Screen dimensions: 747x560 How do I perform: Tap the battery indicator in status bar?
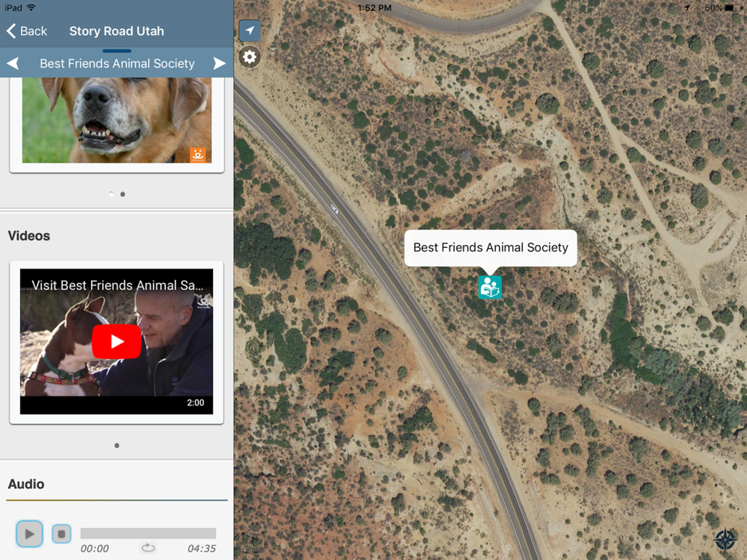pyautogui.click(x=734, y=8)
